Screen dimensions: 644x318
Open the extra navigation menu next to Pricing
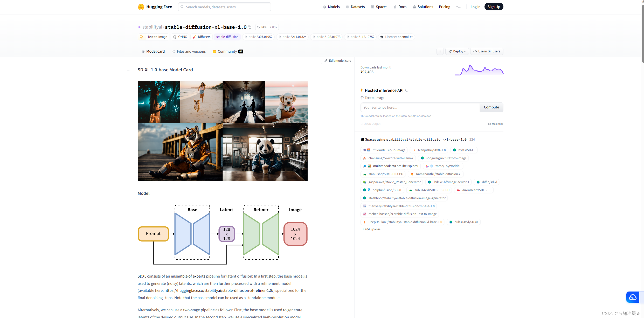coord(458,7)
